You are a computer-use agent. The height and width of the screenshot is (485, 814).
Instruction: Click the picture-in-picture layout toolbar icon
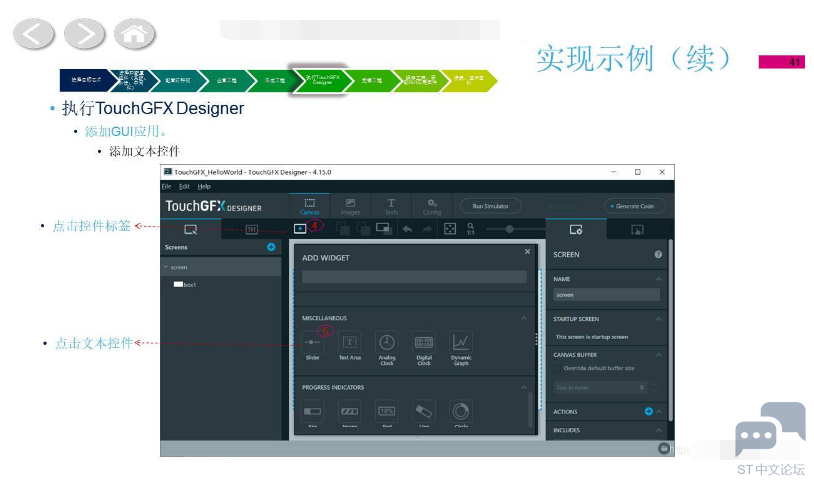(383, 228)
